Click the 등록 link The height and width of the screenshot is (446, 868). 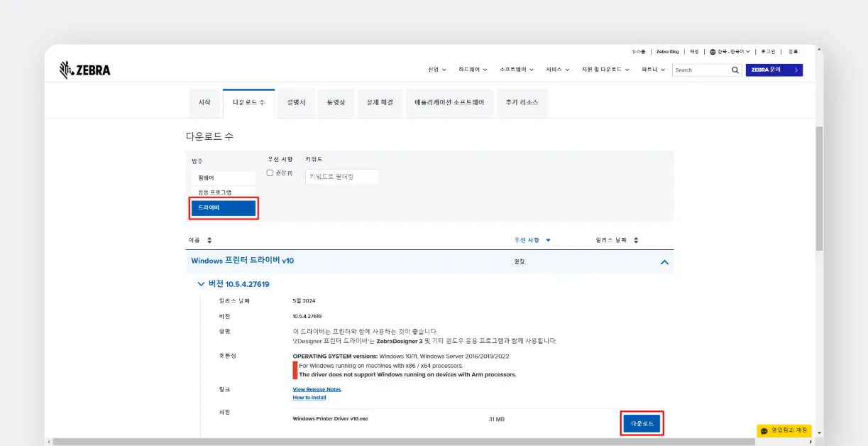tap(793, 51)
